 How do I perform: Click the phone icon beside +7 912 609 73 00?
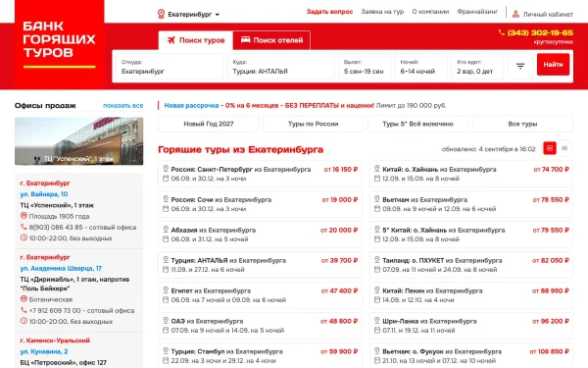click(24, 310)
